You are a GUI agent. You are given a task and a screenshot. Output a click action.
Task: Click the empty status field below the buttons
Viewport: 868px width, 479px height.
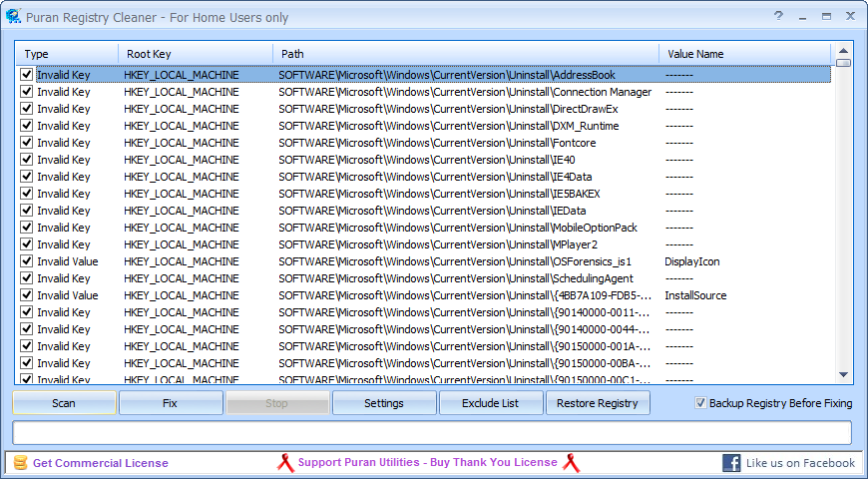[432, 433]
